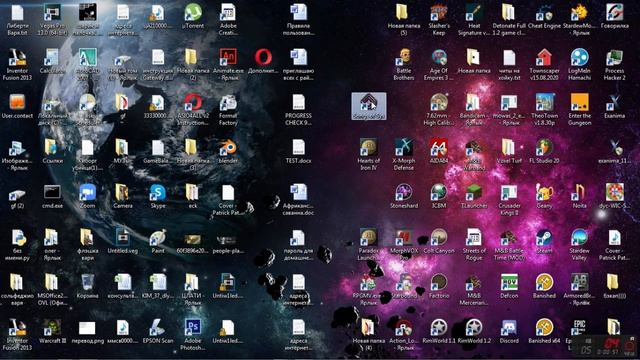This screenshot has width=640, height=360.
Task: Open the Ссылки folder
Action: (x=52, y=151)
